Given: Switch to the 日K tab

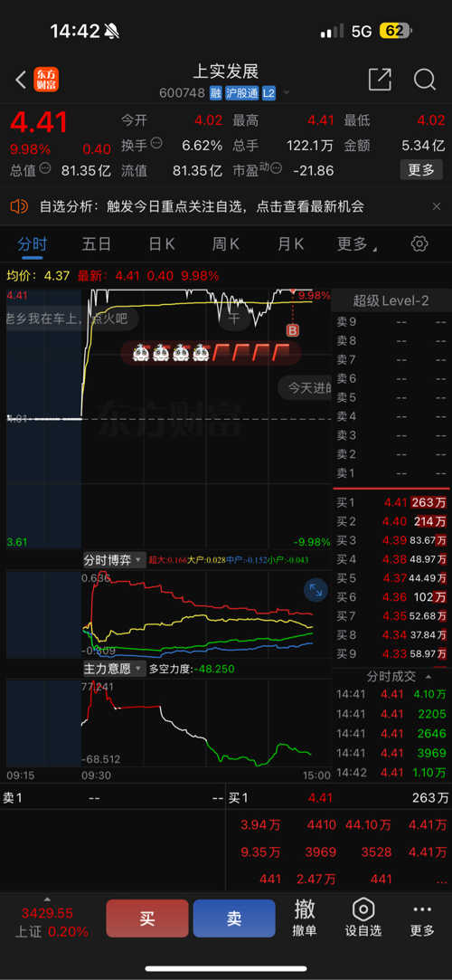Looking at the screenshot, I should tap(161, 243).
